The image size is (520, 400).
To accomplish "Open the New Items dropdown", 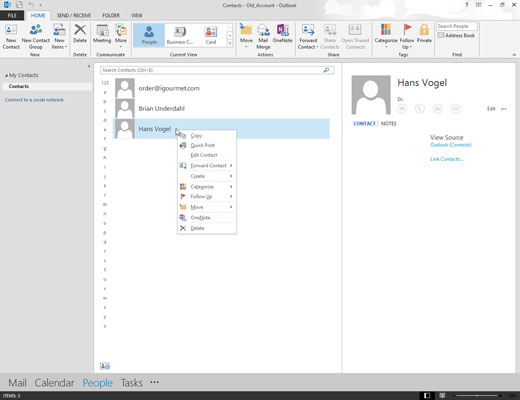I will (x=59, y=37).
